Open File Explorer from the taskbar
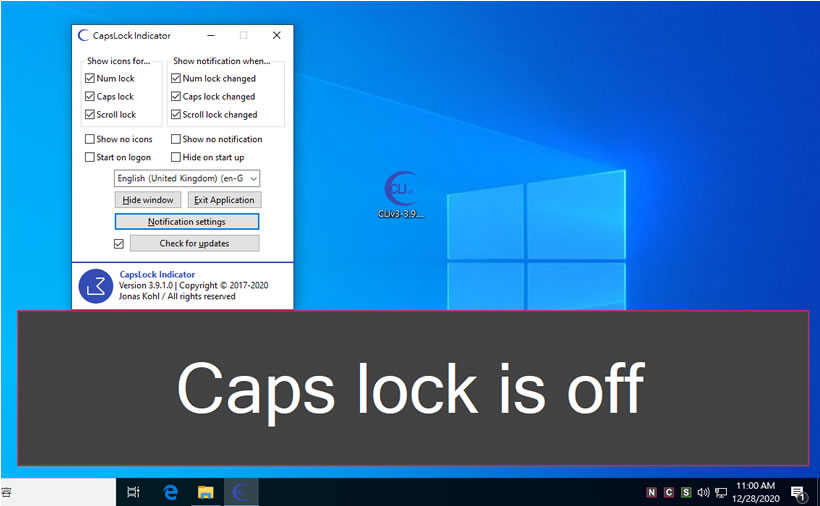The height and width of the screenshot is (506, 820). pos(206,492)
